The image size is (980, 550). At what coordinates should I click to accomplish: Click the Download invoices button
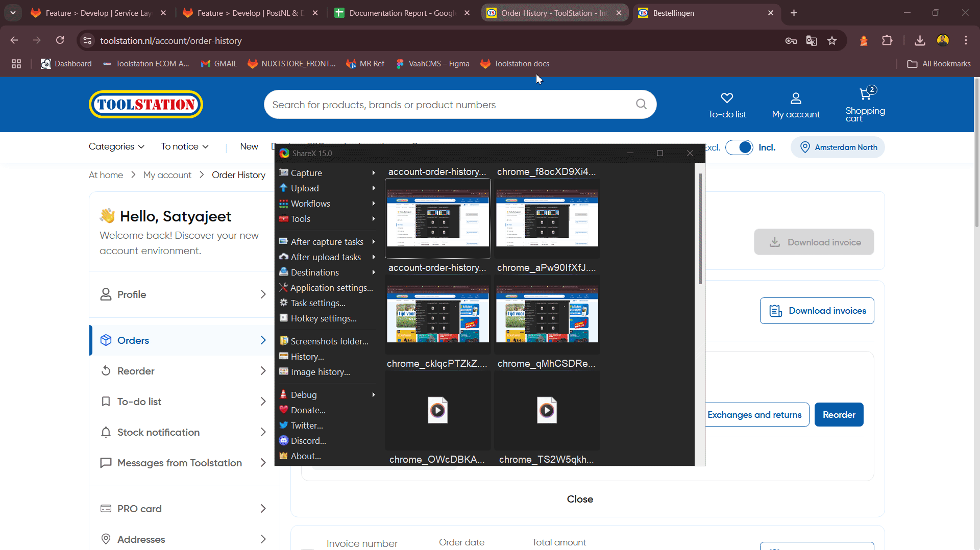pyautogui.click(x=817, y=310)
